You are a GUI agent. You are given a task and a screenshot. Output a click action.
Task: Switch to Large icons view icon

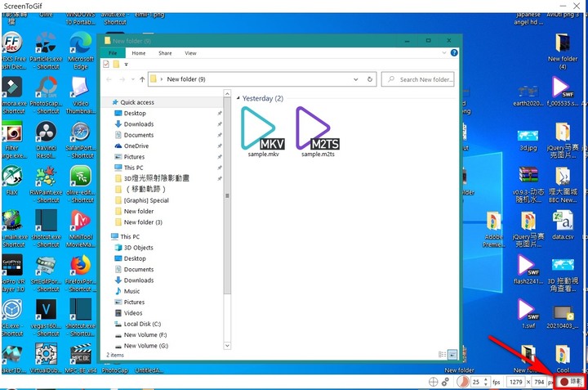click(x=452, y=354)
